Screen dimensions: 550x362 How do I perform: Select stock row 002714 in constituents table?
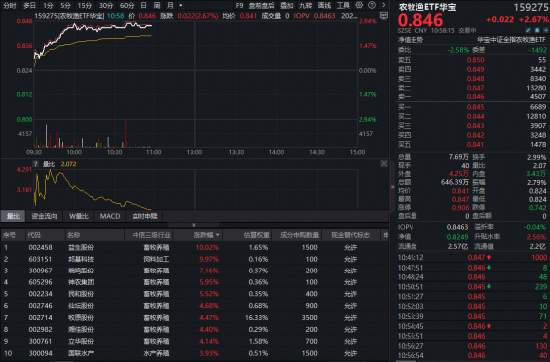pyautogui.click(x=194, y=317)
